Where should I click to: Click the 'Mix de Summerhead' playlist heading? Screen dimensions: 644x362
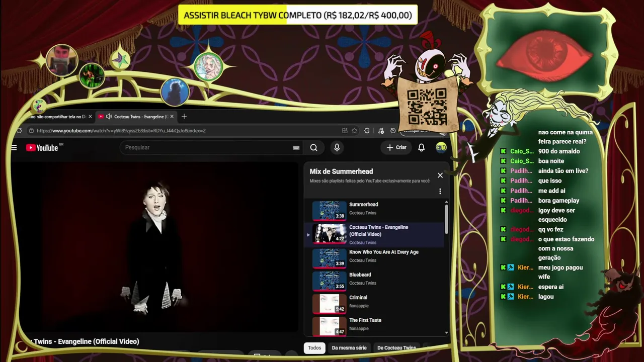341,171
